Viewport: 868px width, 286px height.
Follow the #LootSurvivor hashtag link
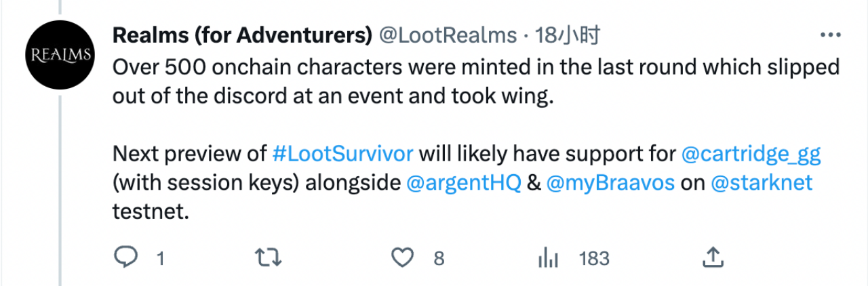pos(342,152)
